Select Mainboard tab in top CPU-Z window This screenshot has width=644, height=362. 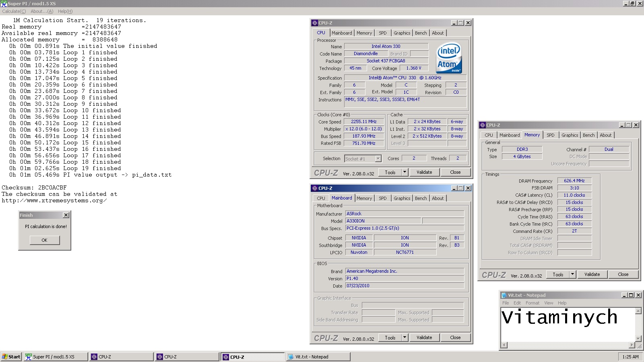click(x=342, y=33)
